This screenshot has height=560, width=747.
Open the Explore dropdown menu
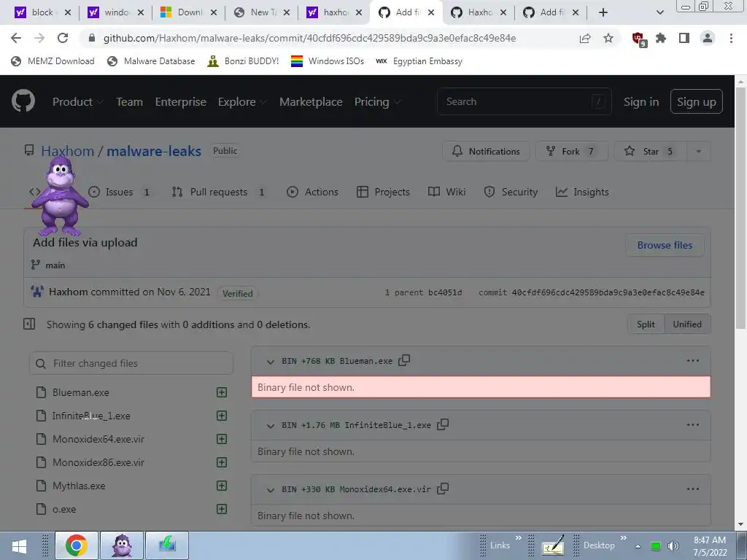pos(242,101)
